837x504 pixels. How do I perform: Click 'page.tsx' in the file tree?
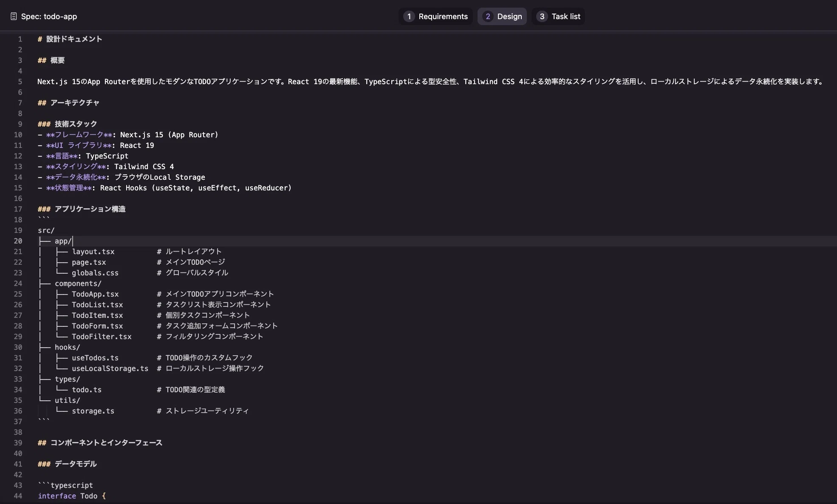pos(89,262)
